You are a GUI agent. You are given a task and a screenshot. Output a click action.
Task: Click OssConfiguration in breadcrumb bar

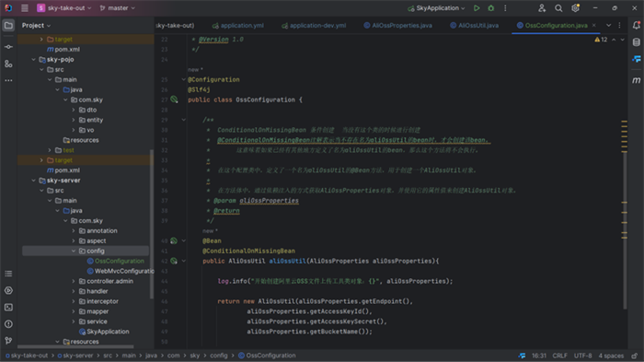pyautogui.click(x=267, y=356)
